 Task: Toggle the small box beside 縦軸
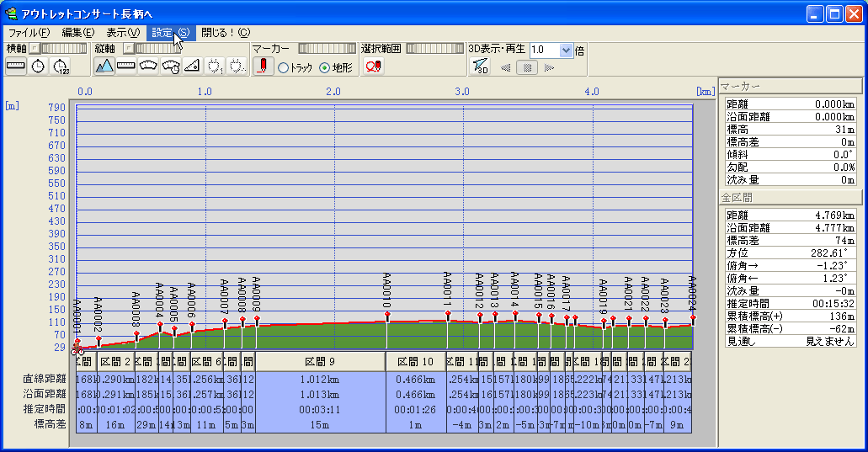click(x=128, y=49)
